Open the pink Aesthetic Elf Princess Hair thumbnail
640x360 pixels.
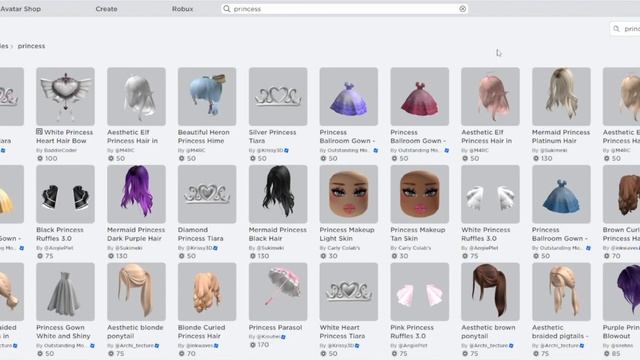pyautogui.click(x=490, y=96)
